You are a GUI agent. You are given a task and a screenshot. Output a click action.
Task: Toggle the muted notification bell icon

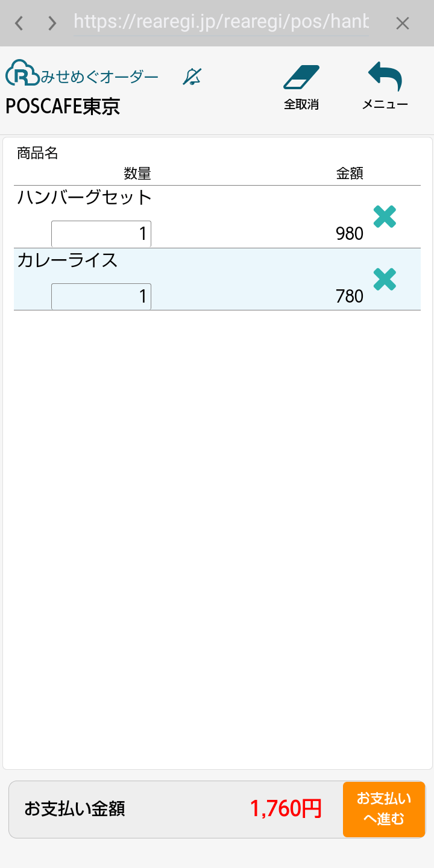[192, 77]
